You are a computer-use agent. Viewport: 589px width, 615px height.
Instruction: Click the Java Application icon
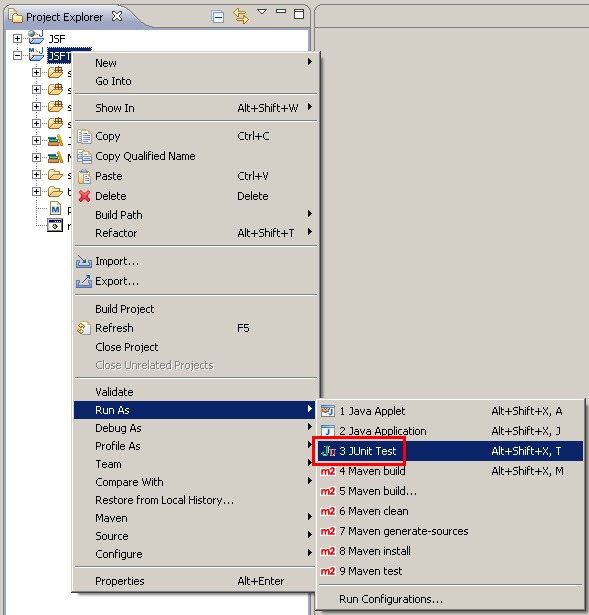point(328,431)
